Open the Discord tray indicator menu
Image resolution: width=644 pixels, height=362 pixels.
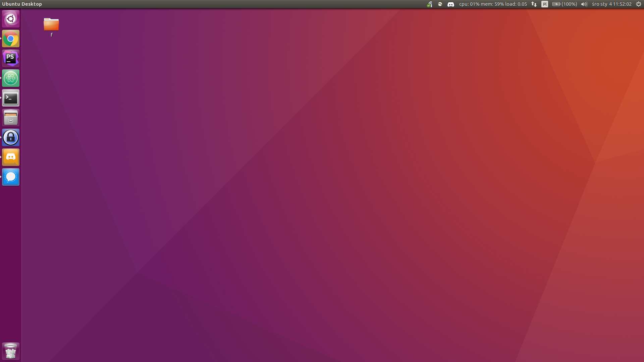click(x=451, y=4)
